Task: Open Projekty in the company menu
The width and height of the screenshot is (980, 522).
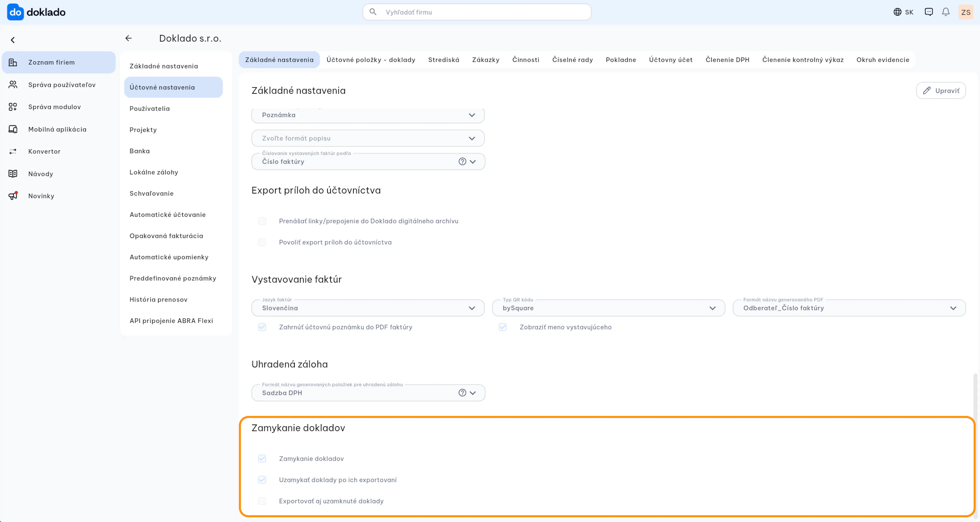Action: pyautogui.click(x=174, y=130)
